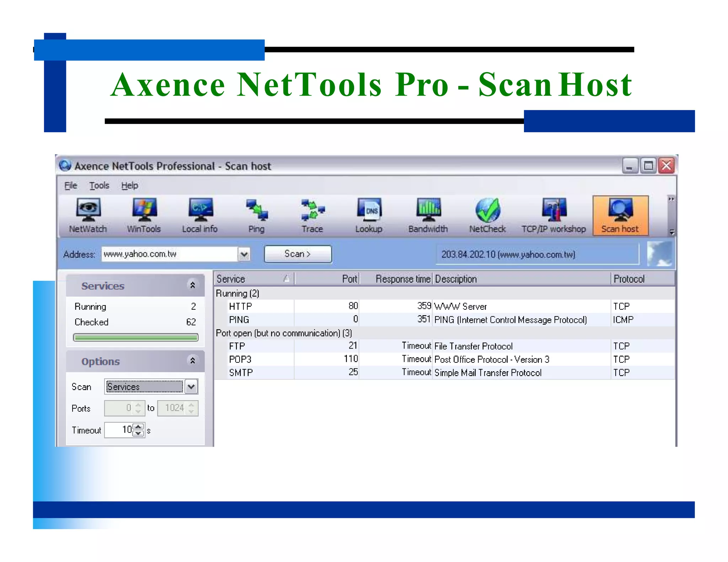The height and width of the screenshot is (562, 728).
Task: Open the NetWatch tool
Action: click(88, 216)
